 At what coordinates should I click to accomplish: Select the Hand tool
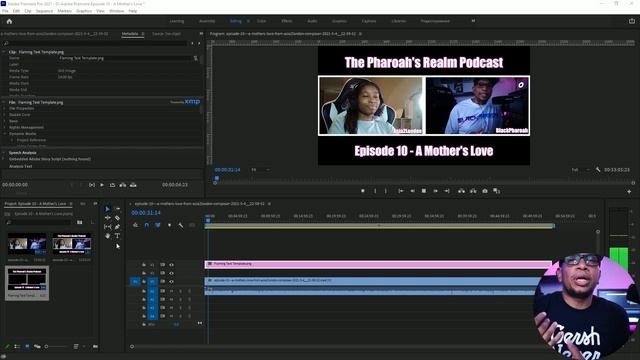point(107,236)
